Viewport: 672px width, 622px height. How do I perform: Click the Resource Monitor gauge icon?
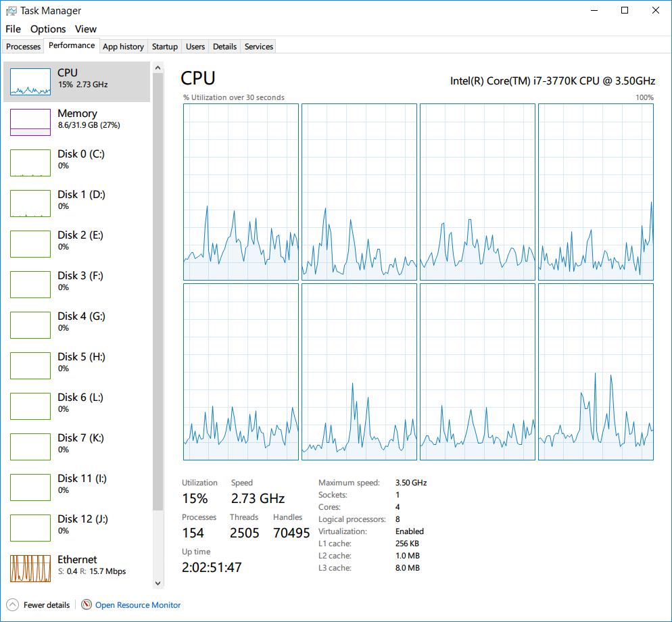(87, 604)
